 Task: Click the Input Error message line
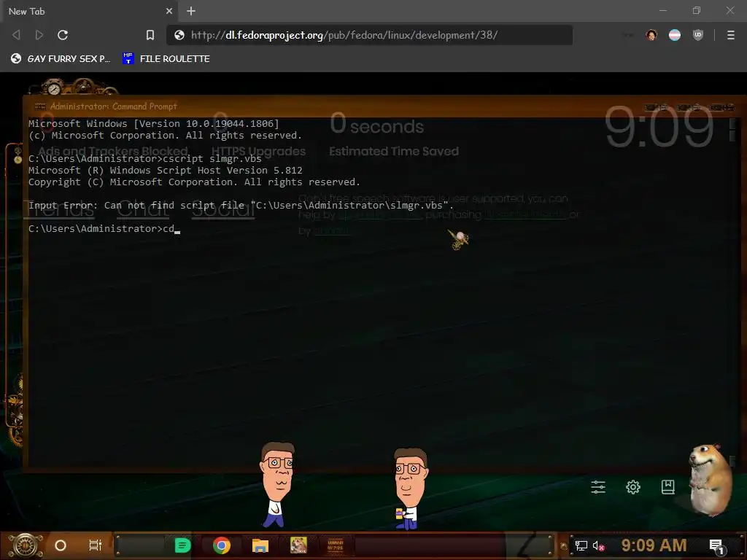241,205
